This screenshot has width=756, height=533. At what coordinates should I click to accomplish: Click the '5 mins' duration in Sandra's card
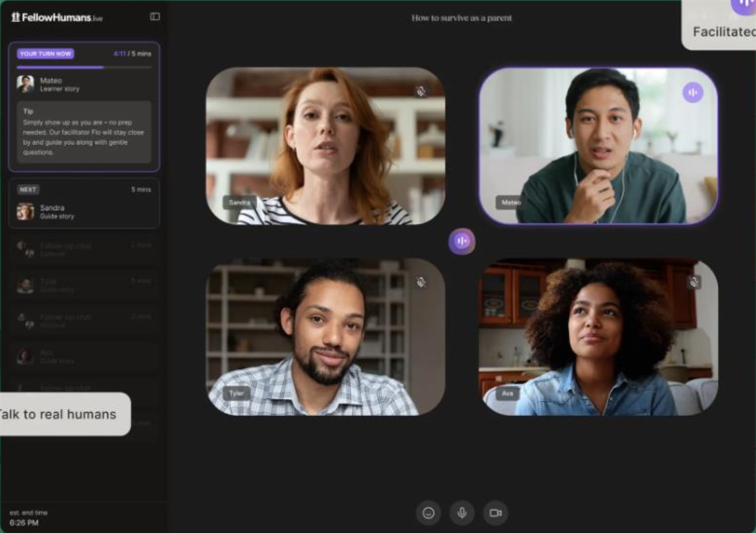click(x=141, y=190)
